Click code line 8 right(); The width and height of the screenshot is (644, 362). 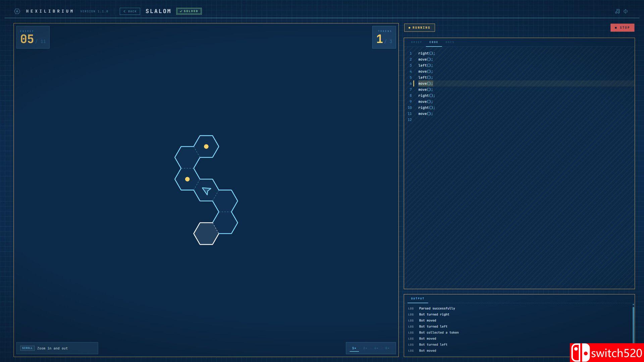[x=426, y=96]
